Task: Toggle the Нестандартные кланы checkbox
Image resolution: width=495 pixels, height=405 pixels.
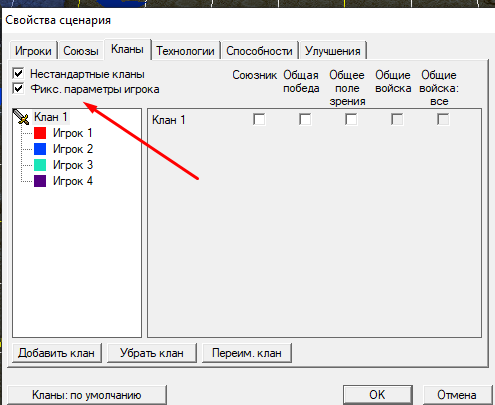Action: point(18,73)
